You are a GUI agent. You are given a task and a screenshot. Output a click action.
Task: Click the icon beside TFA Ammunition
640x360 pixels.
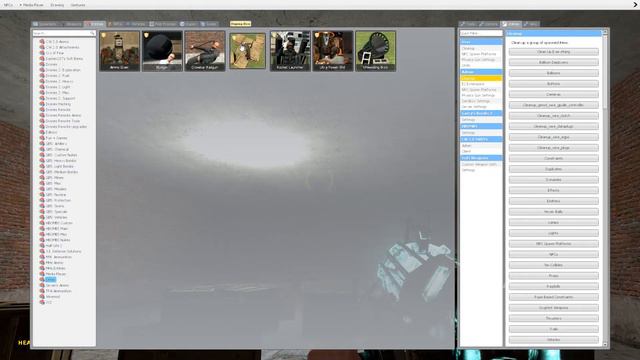click(x=42, y=291)
